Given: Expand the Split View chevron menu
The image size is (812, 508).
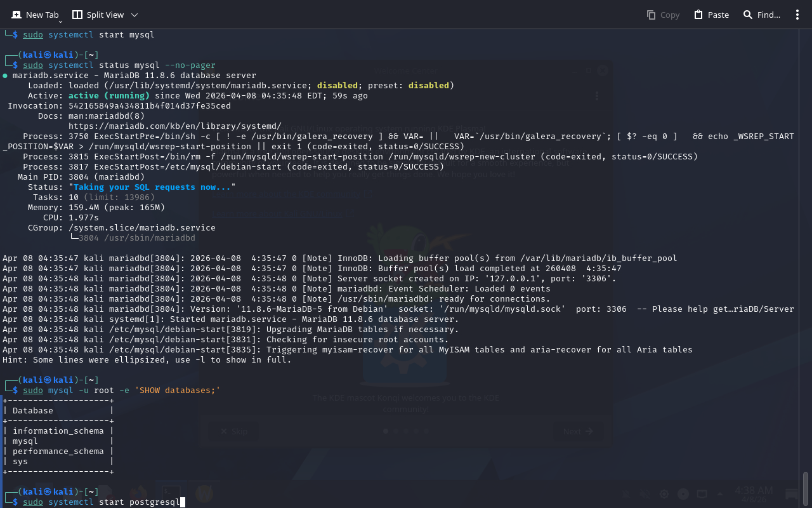Looking at the screenshot, I should [134, 15].
